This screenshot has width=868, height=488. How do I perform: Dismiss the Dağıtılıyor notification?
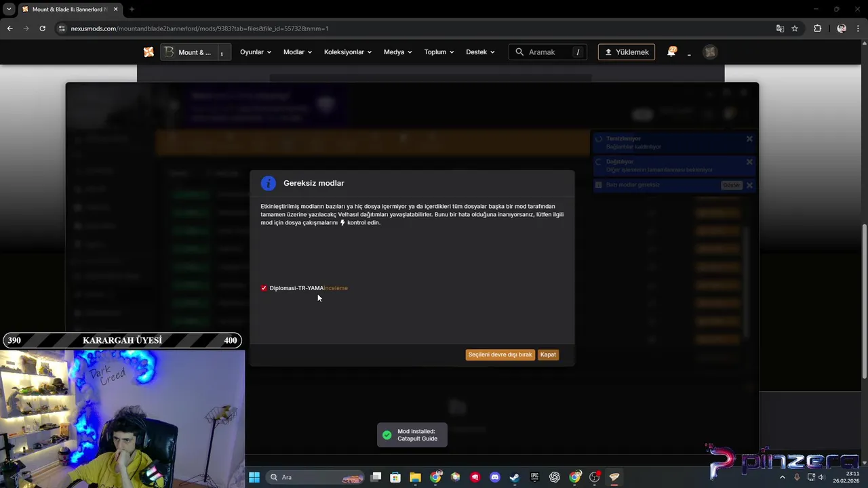tap(749, 162)
